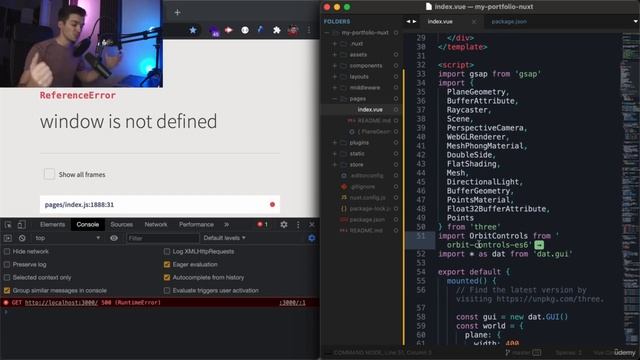Switch to the package.json editor tab

coord(509,22)
